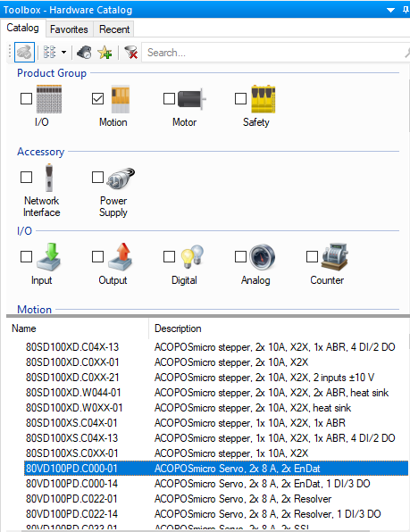The width and height of the screenshot is (410, 532).
Task: Click the Product Group section heading
Action: [x=52, y=73]
